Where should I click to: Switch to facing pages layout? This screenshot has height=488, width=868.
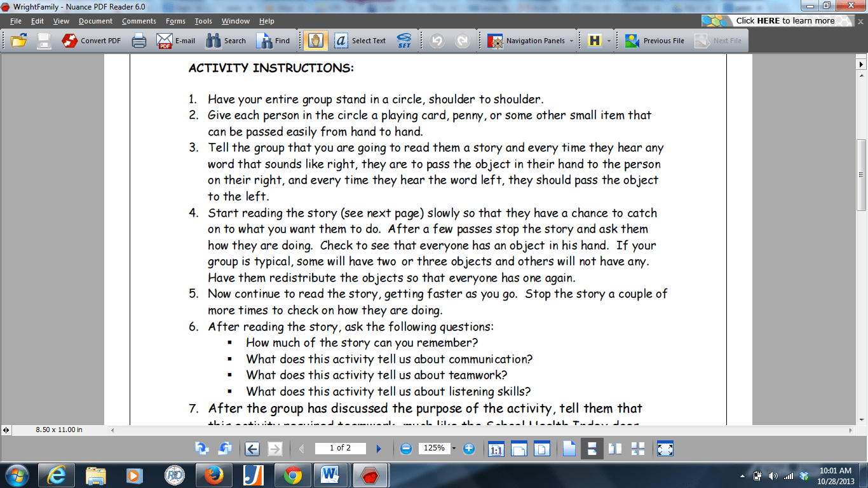(x=614, y=449)
